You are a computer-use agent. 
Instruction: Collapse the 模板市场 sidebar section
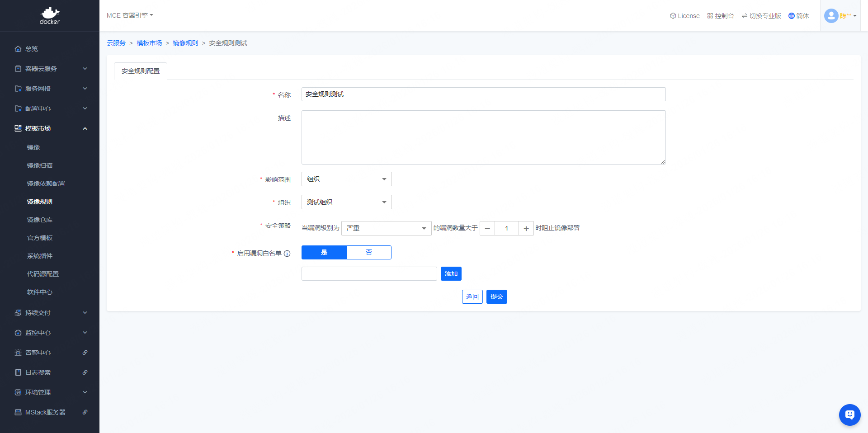(85, 128)
